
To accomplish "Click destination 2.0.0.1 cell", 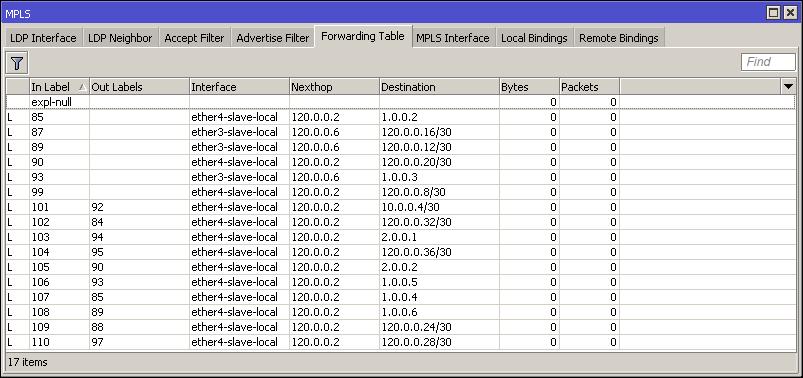I will (439, 237).
